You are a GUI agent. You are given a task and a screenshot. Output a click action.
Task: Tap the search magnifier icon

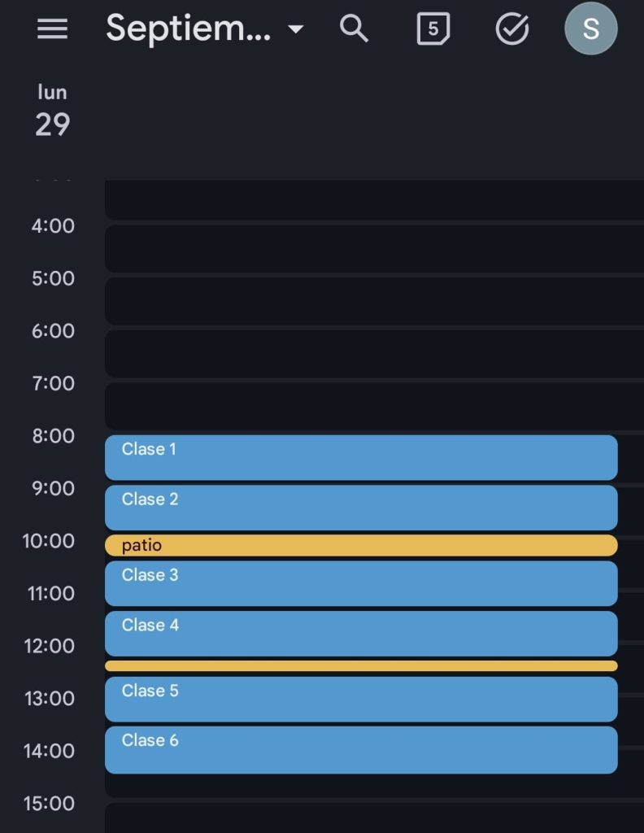[x=354, y=29]
